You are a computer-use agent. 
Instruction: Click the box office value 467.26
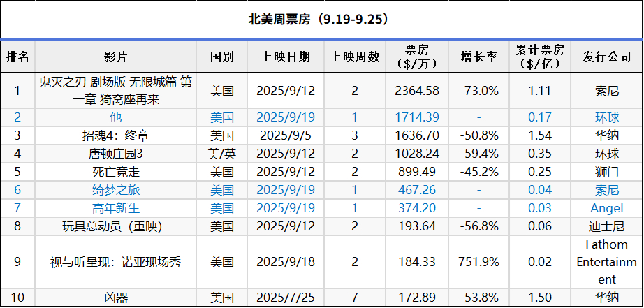click(417, 190)
